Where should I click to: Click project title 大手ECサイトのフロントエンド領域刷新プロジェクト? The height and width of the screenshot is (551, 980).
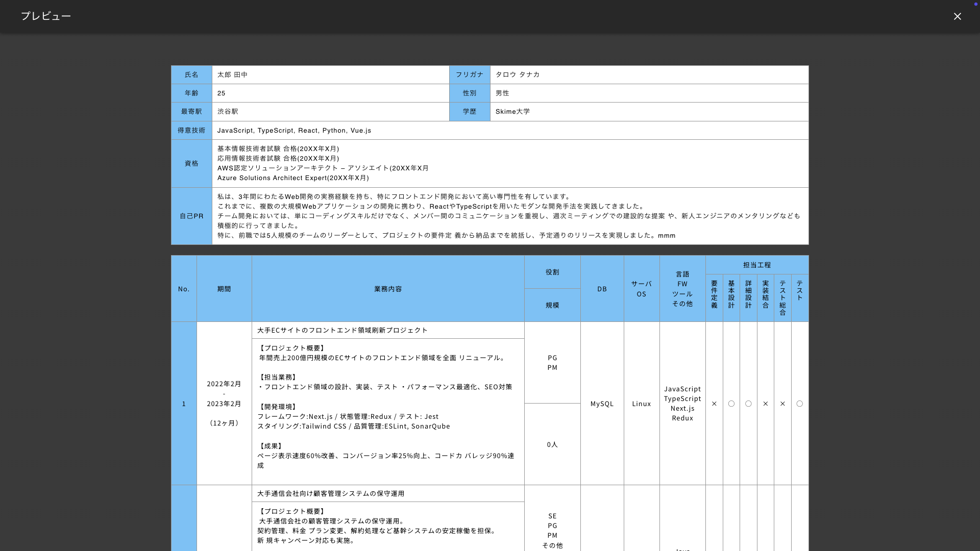click(x=342, y=330)
